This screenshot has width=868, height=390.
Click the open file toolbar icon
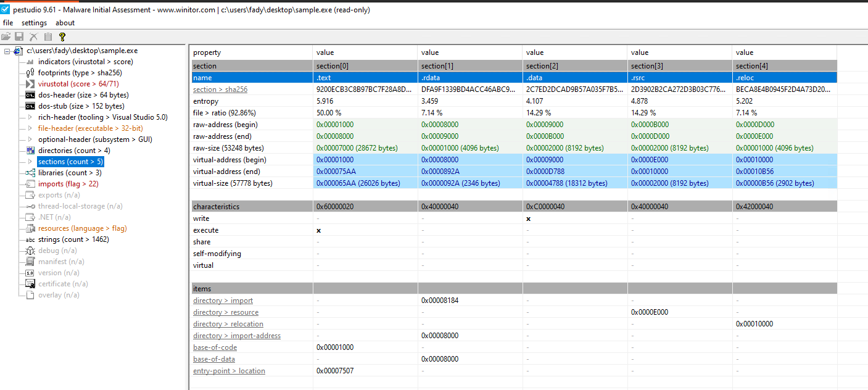point(6,37)
